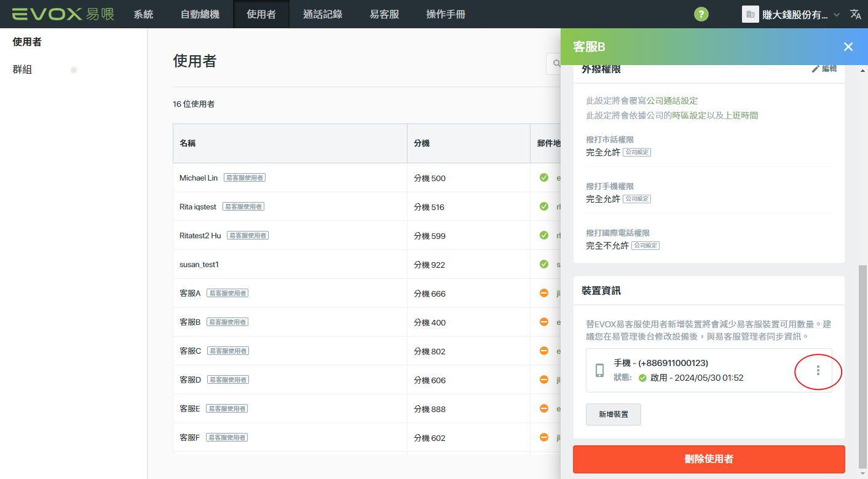The width and height of the screenshot is (868, 479).
Task: Click the company building icon
Action: click(x=751, y=14)
